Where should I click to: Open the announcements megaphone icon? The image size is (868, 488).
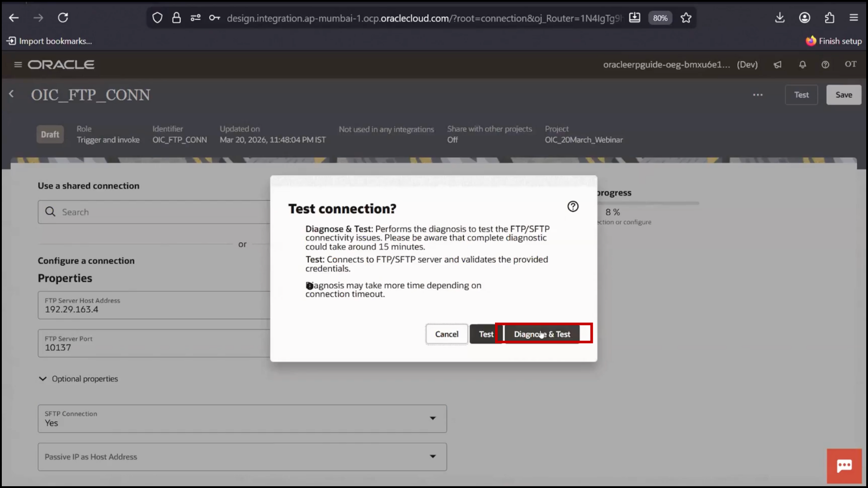tap(778, 65)
